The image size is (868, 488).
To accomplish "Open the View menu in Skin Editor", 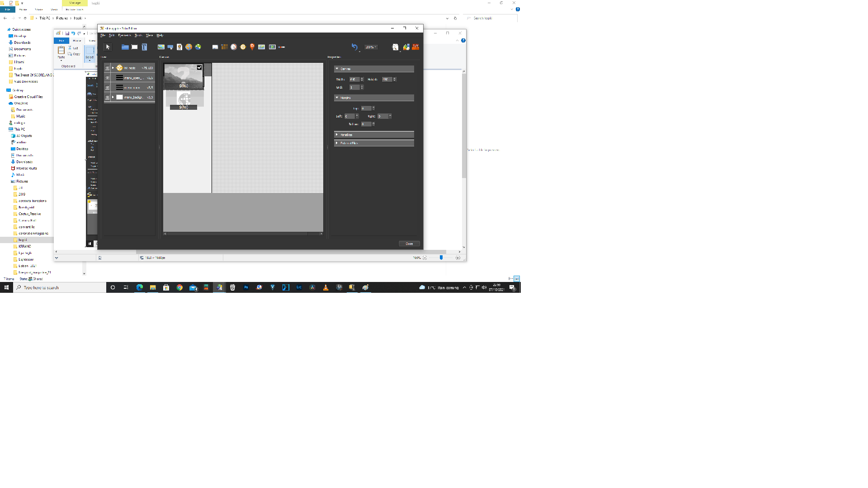I will [149, 35].
